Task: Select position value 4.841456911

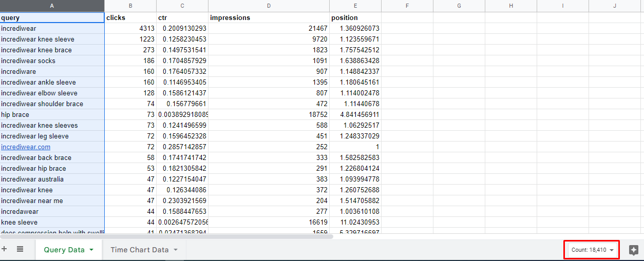Action: coord(355,114)
